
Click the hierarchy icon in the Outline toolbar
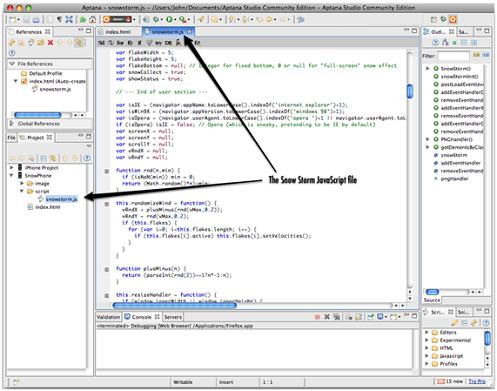[x=445, y=43]
